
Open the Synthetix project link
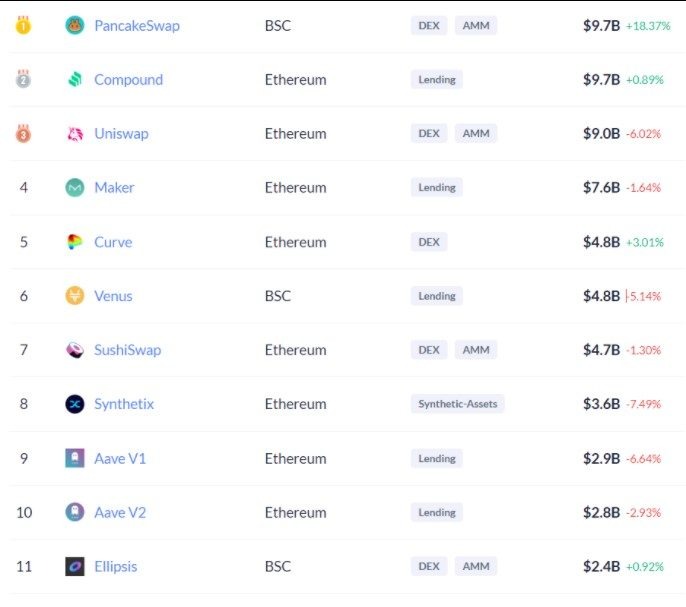pos(124,404)
